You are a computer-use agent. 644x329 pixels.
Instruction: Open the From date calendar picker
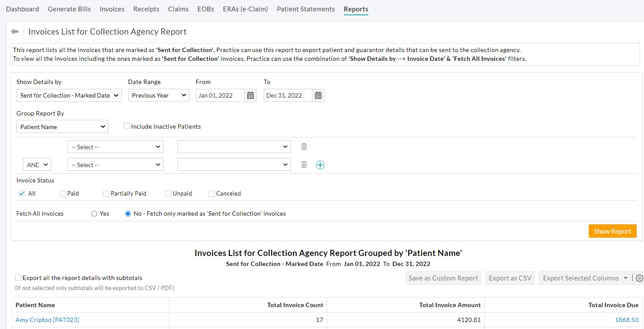click(250, 95)
